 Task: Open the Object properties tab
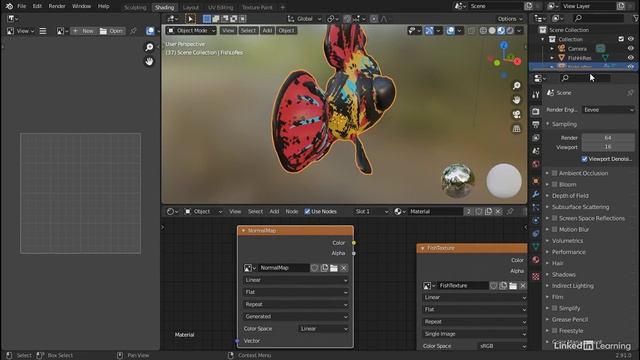(536, 181)
